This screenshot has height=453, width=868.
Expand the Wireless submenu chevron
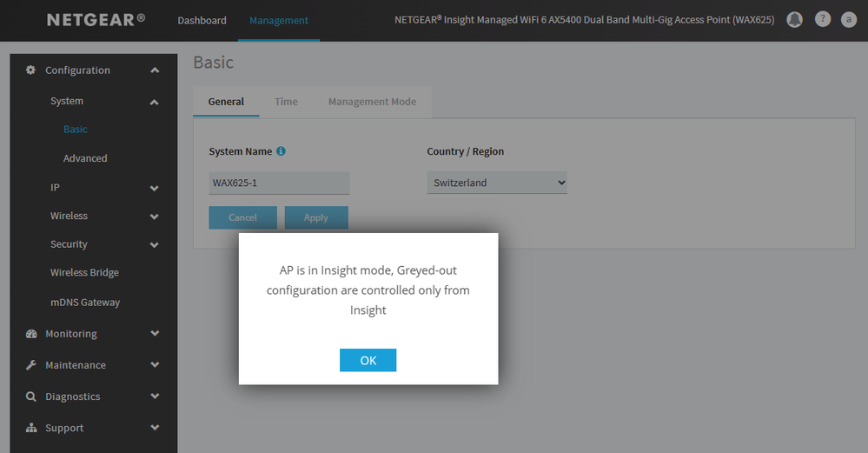click(x=155, y=217)
